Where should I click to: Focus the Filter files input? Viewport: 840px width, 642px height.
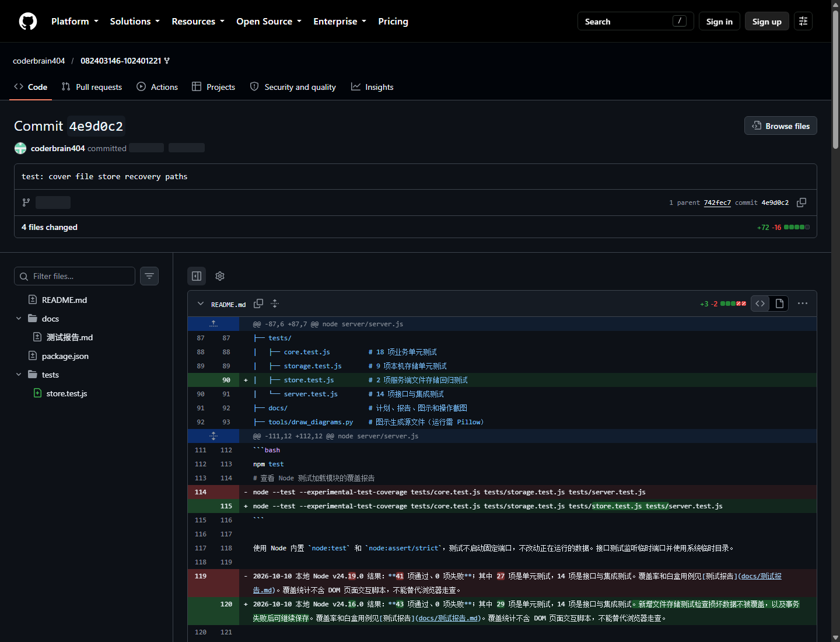75,276
